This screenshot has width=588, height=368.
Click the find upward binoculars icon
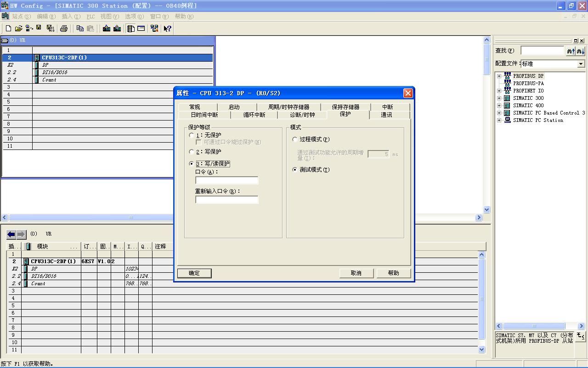(x=571, y=51)
